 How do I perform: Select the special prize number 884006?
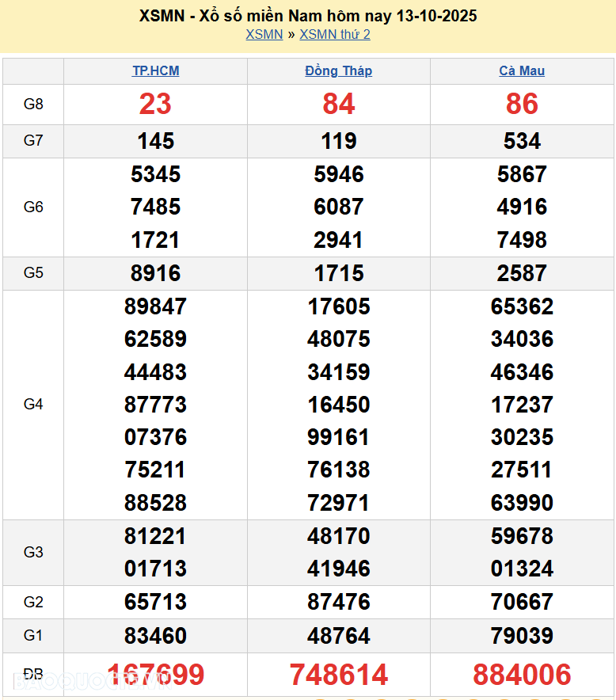pos(522,675)
